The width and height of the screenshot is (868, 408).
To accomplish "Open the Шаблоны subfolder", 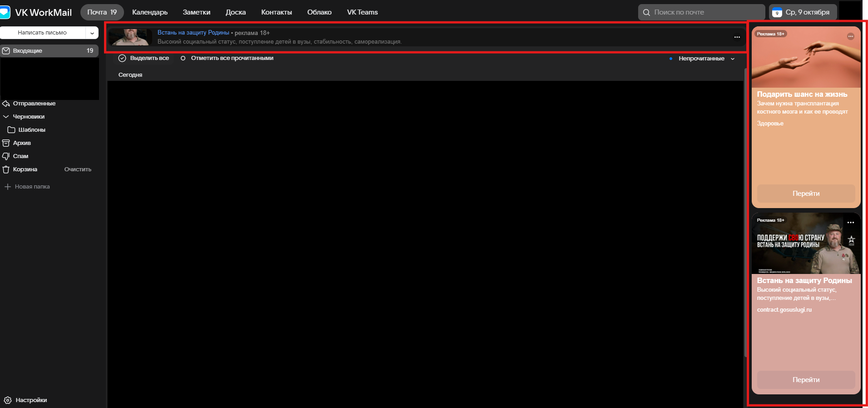I will pos(32,130).
